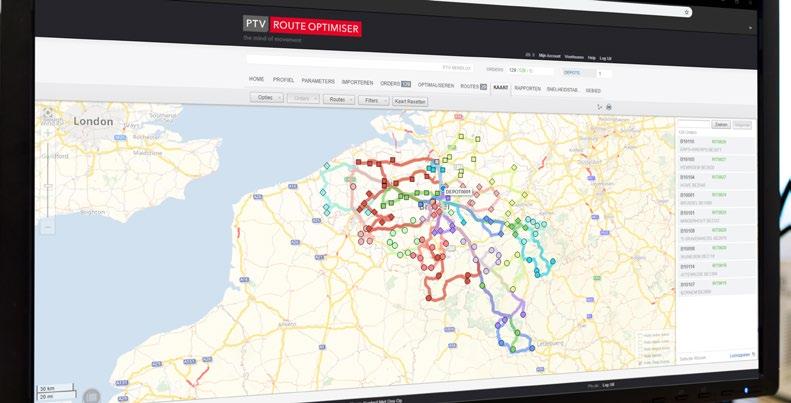Open the ROUTES menu item
Screen dimensions: 791x403
tap(474, 87)
